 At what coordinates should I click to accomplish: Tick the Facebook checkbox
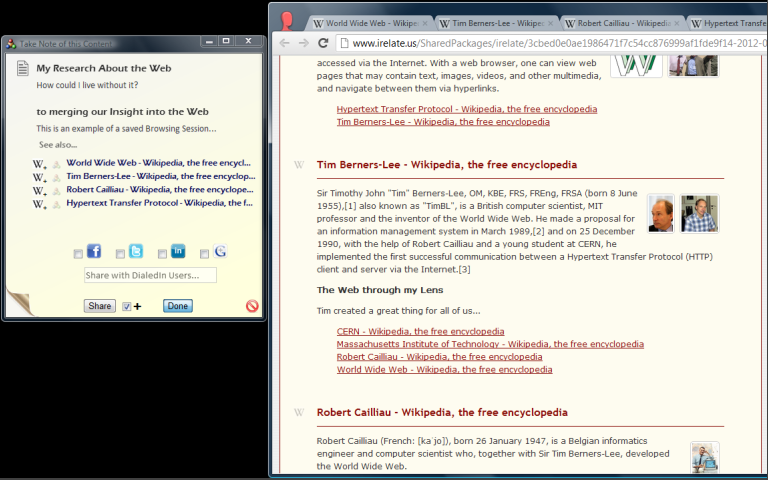78,254
